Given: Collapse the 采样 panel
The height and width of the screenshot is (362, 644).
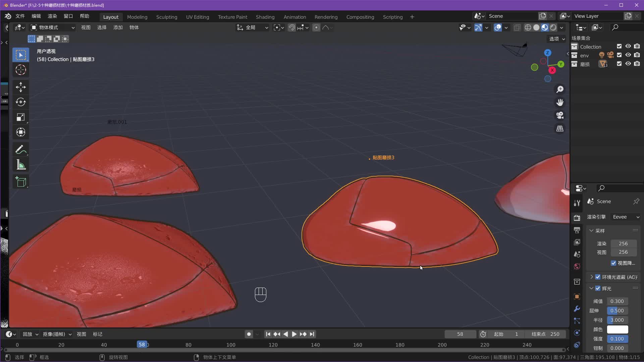Looking at the screenshot, I should [x=591, y=231].
